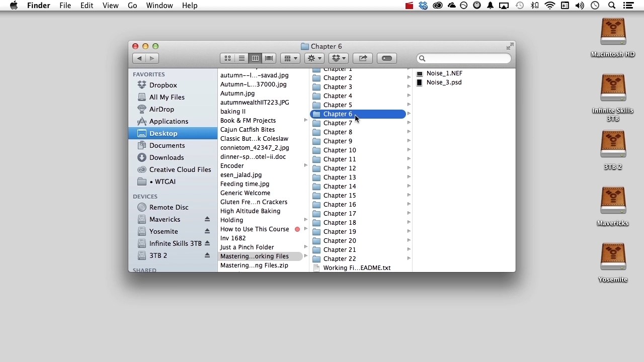Click the Finder search field
Viewport: 644px width, 362px height.
pos(464,58)
